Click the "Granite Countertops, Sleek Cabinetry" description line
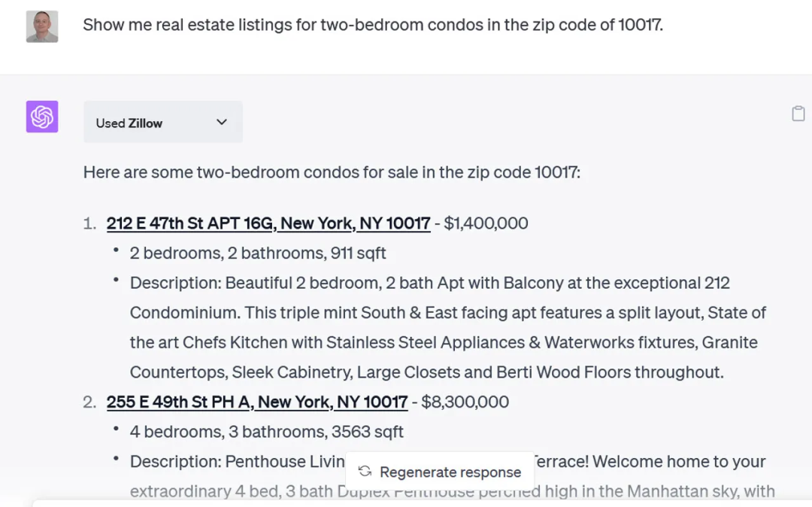 (426, 372)
